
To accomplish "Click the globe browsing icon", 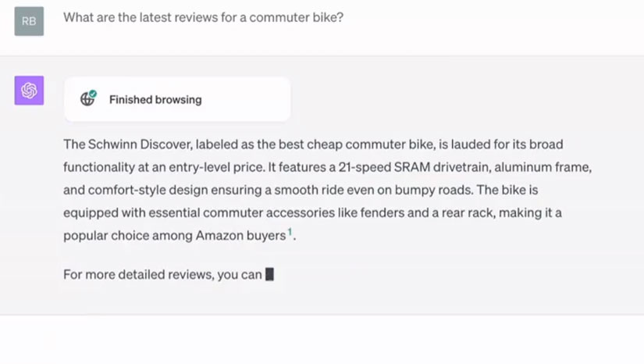I will [87, 99].
